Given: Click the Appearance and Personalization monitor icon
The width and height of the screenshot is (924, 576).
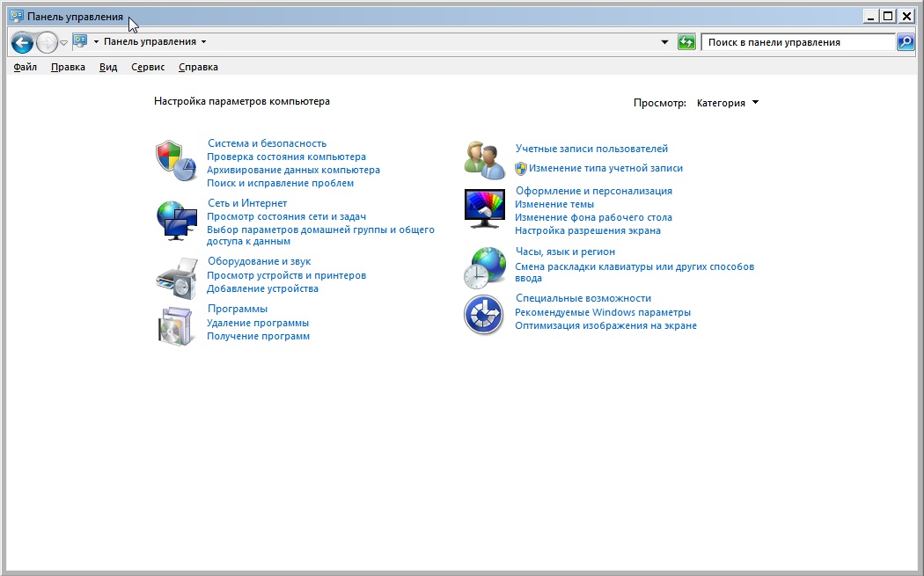Looking at the screenshot, I should coord(484,208).
